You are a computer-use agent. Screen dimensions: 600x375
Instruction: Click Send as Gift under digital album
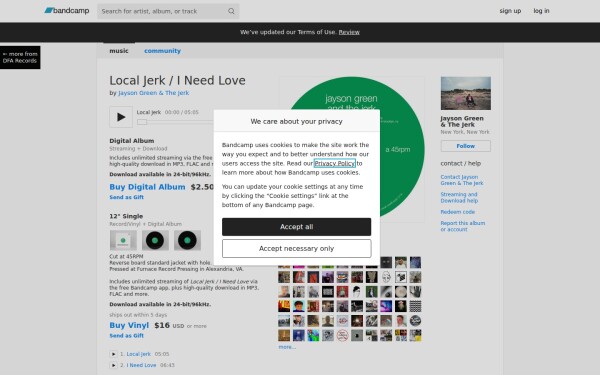(x=126, y=197)
